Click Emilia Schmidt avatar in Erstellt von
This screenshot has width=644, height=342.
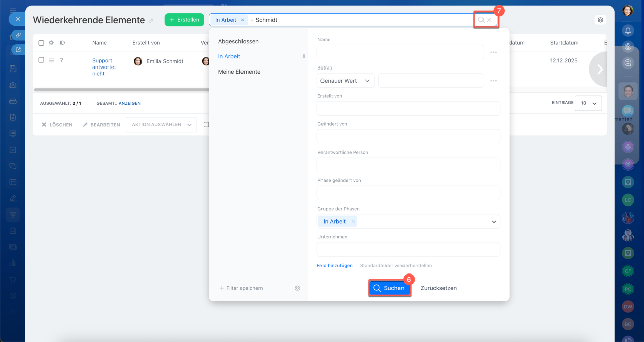[138, 61]
